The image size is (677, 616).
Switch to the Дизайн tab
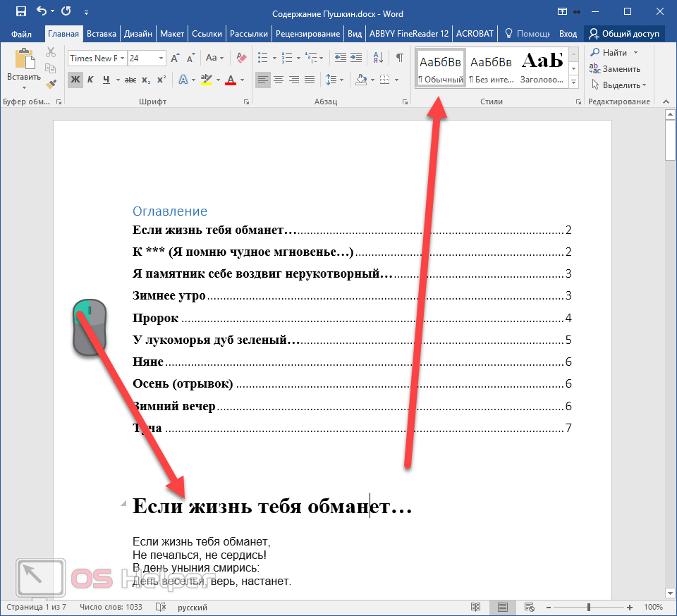click(138, 34)
